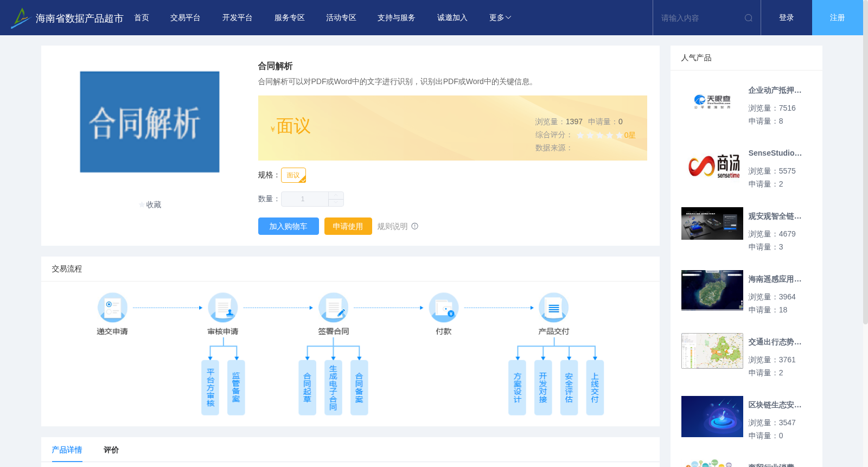Click the 交易流程 section heading
Viewport: 868px width, 467px height.
(67, 268)
